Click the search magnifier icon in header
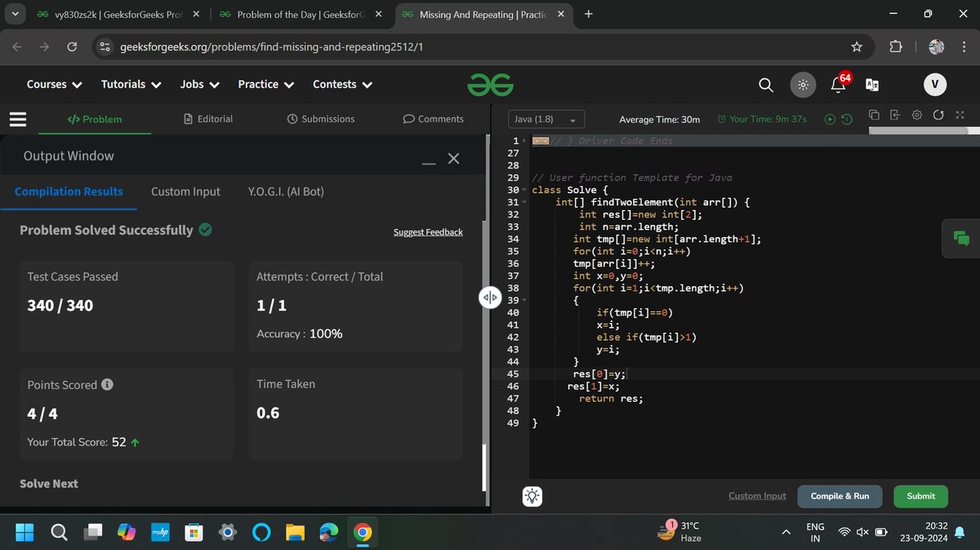Screen dimensions: 980x550 [766, 84]
